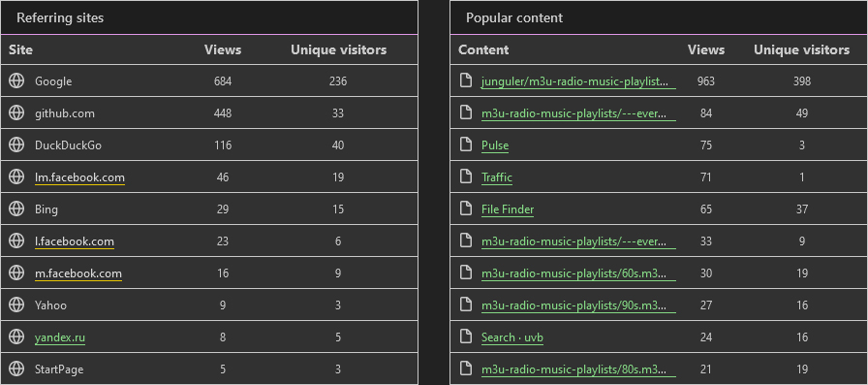This screenshot has height=385, width=868.
Task: Click the globe icon beside DuckDuckGo
Action: click(x=16, y=145)
